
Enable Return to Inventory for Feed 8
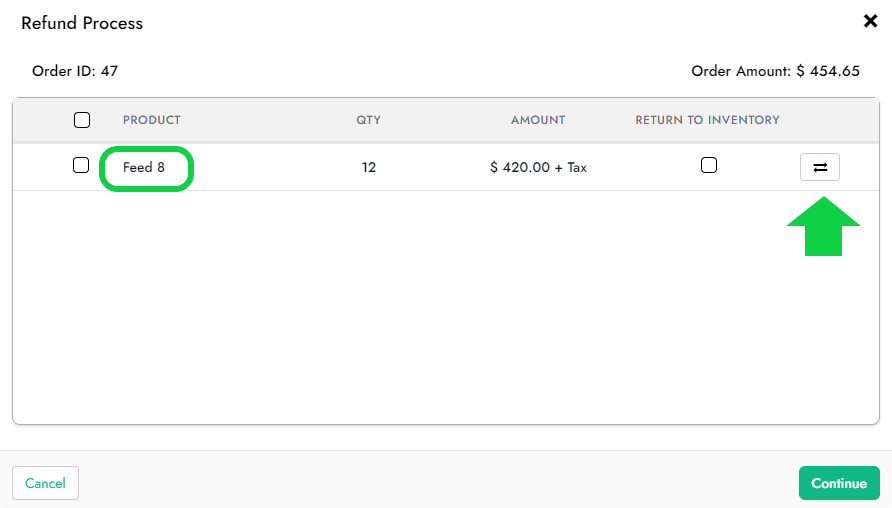(709, 166)
